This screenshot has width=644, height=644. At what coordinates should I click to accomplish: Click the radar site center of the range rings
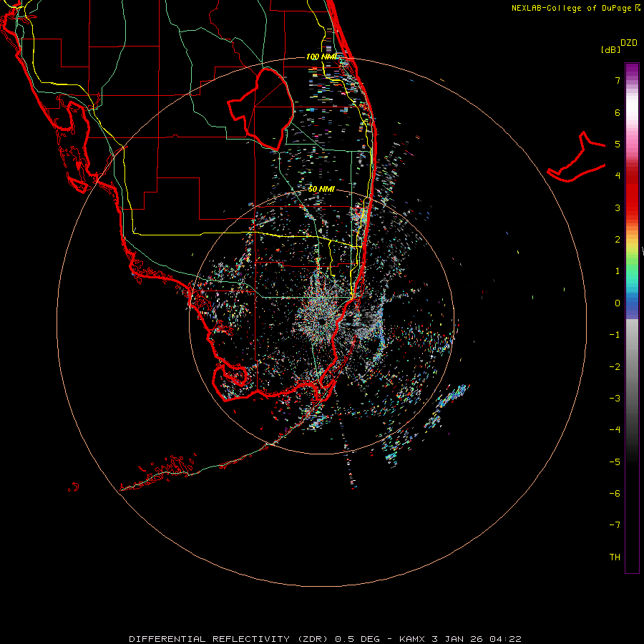click(322, 321)
